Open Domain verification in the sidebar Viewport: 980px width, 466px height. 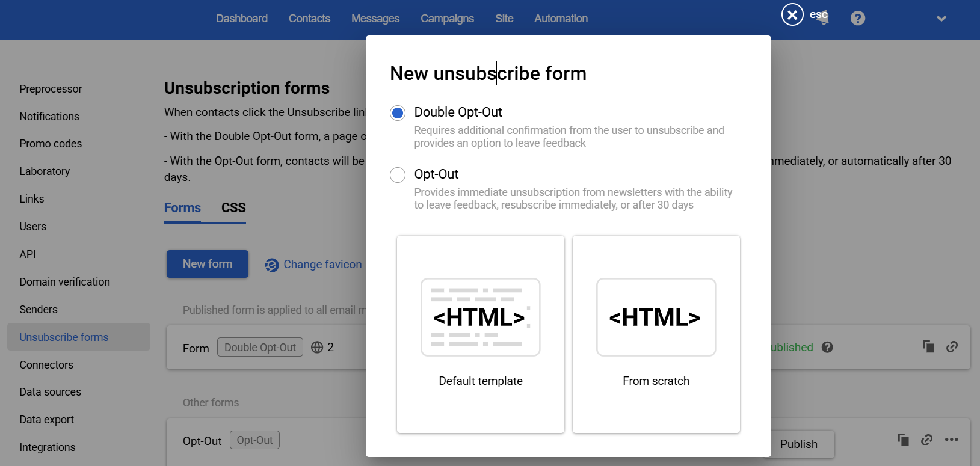point(64,282)
